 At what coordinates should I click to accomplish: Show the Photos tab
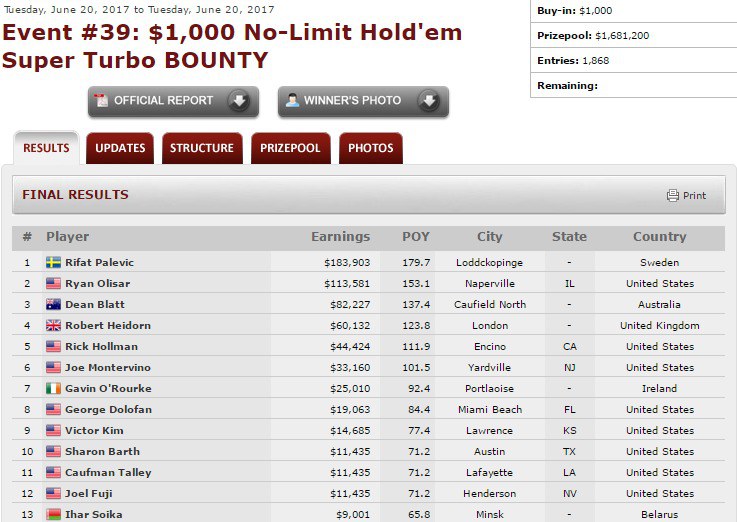(370, 148)
